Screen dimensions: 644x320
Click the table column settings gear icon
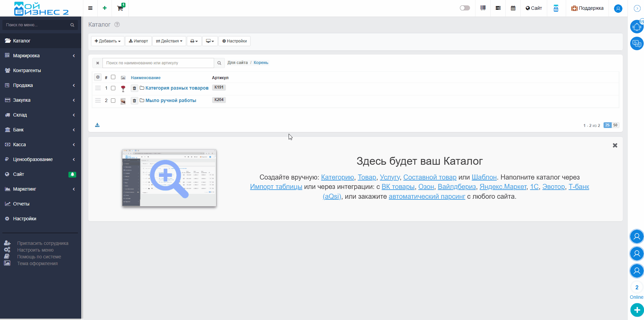[98, 77]
